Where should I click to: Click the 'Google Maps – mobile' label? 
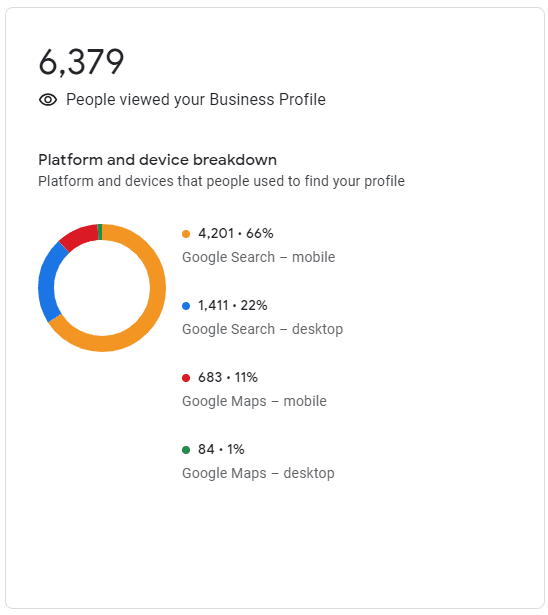click(254, 401)
